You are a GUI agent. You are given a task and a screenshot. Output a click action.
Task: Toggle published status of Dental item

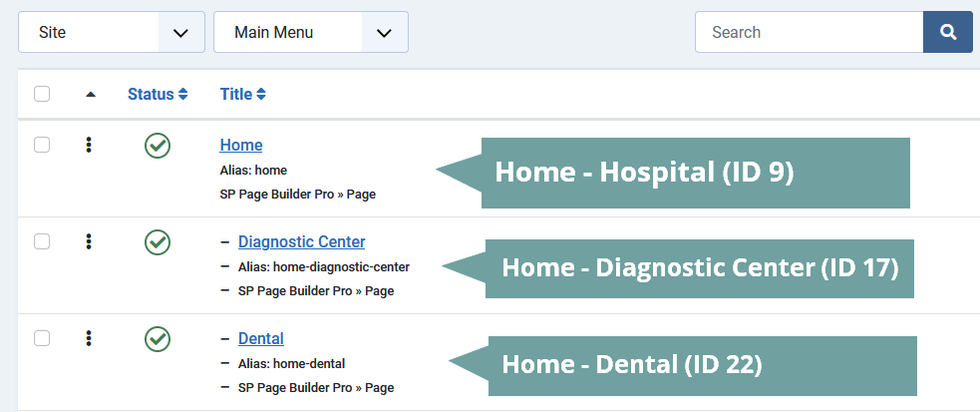[x=157, y=338]
